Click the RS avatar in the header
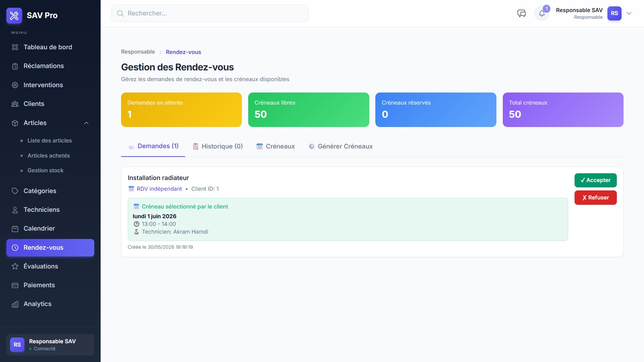644x362 pixels. [x=614, y=13]
